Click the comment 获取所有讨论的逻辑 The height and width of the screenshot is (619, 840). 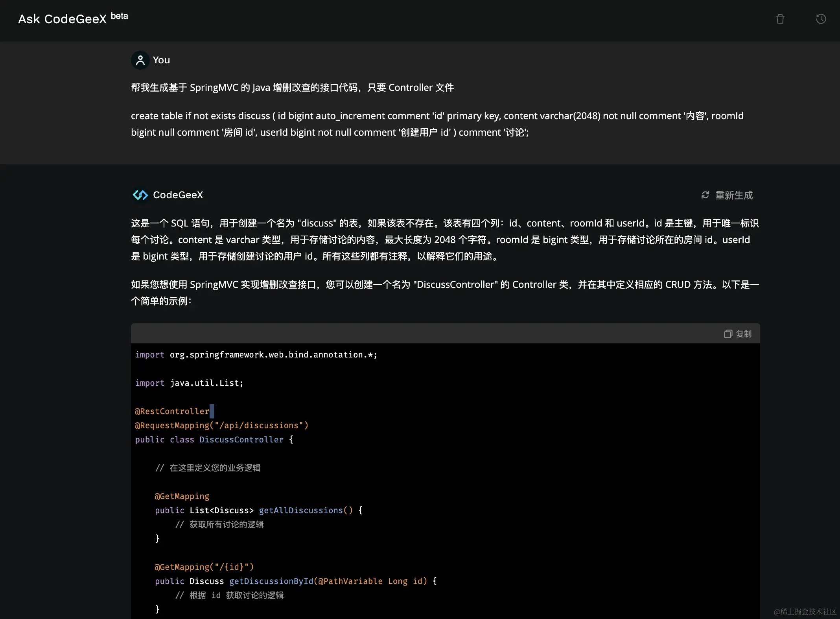click(x=219, y=525)
